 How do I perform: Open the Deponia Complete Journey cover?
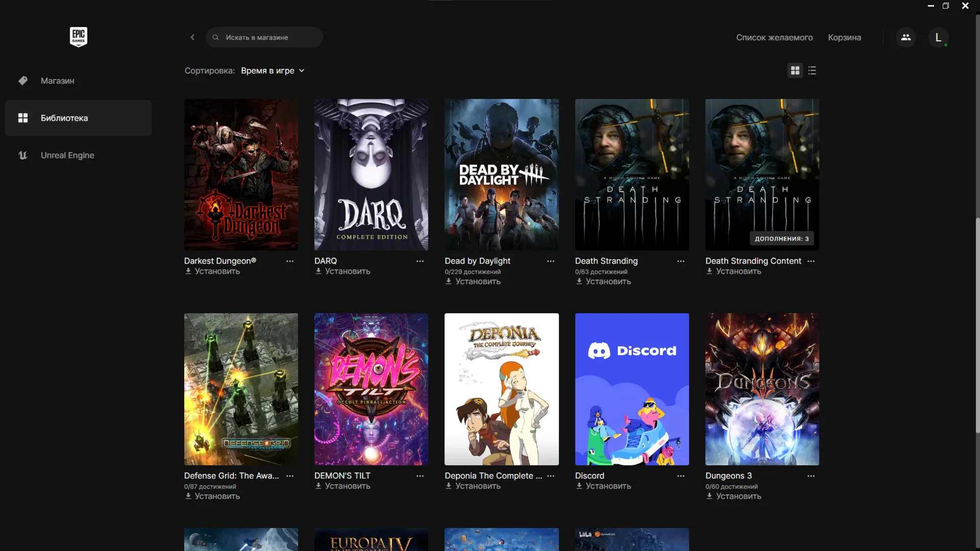(x=501, y=389)
